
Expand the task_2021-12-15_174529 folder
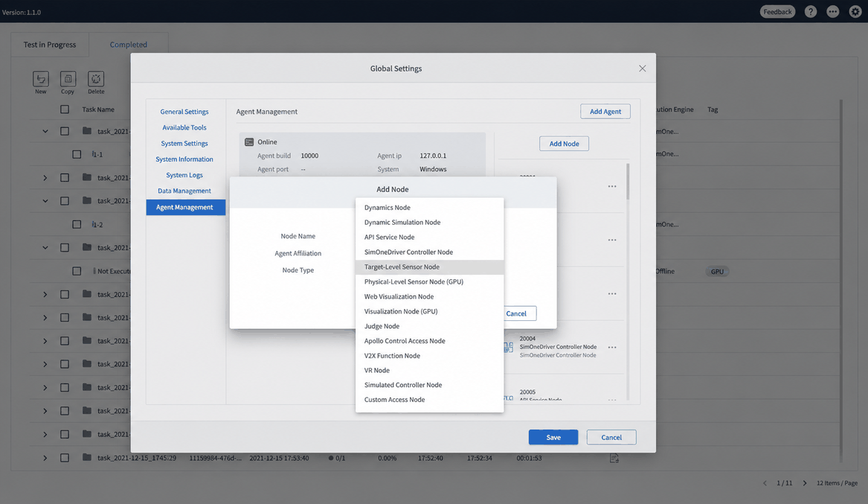click(45, 458)
